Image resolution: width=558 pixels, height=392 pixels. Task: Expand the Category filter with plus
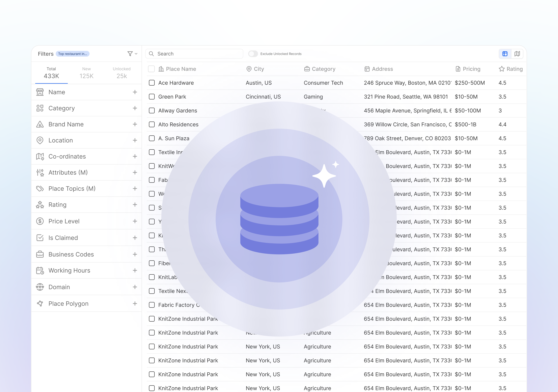click(x=135, y=108)
